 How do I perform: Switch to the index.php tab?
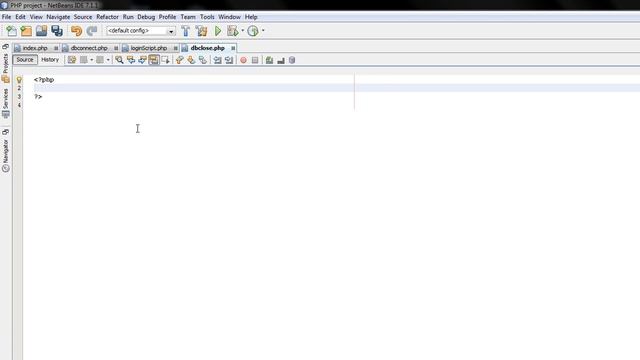tap(35, 48)
